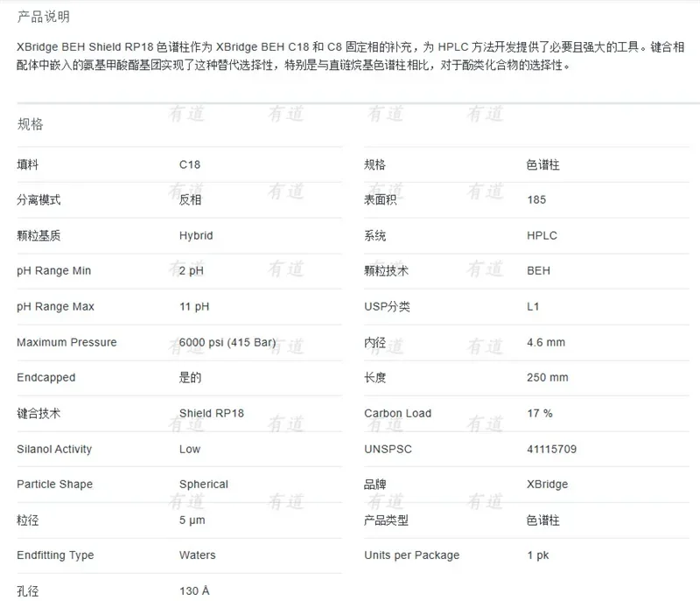Select the USP分类 label

[x=387, y=306]
